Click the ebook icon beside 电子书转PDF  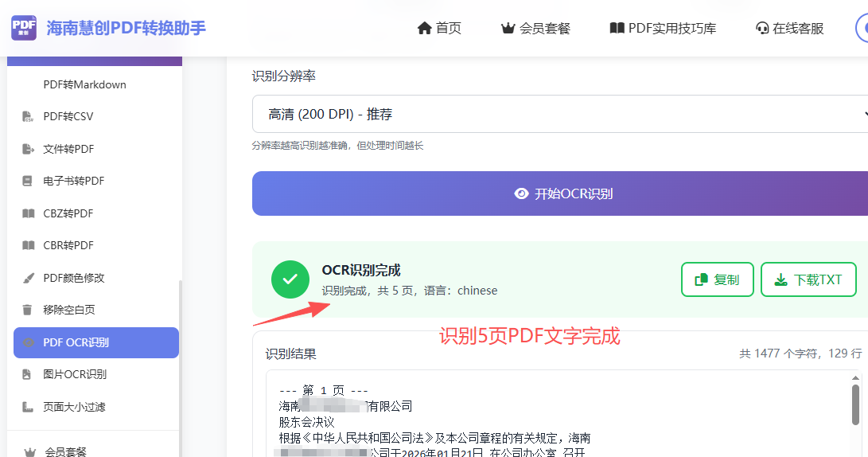click(27, 181)
